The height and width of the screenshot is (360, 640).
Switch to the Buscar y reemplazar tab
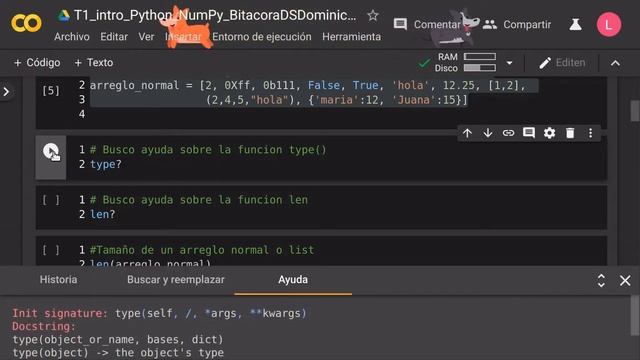(x=176, y=280)
